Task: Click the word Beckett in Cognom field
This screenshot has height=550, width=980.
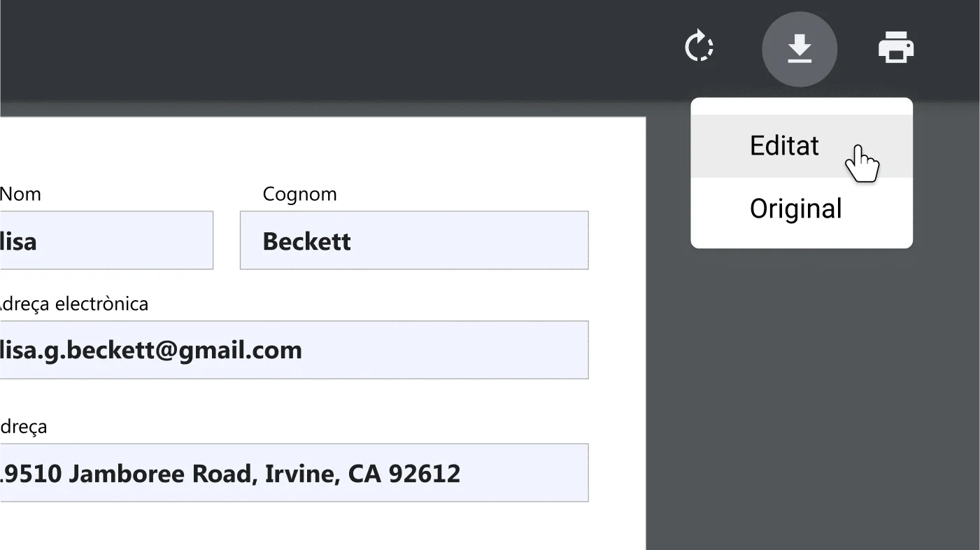Action: click(x=306, y=241)
